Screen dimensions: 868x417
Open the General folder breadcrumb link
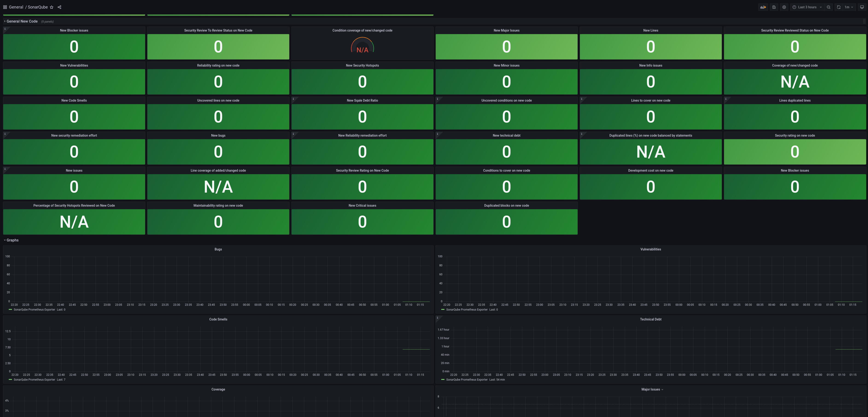(16, 7)
